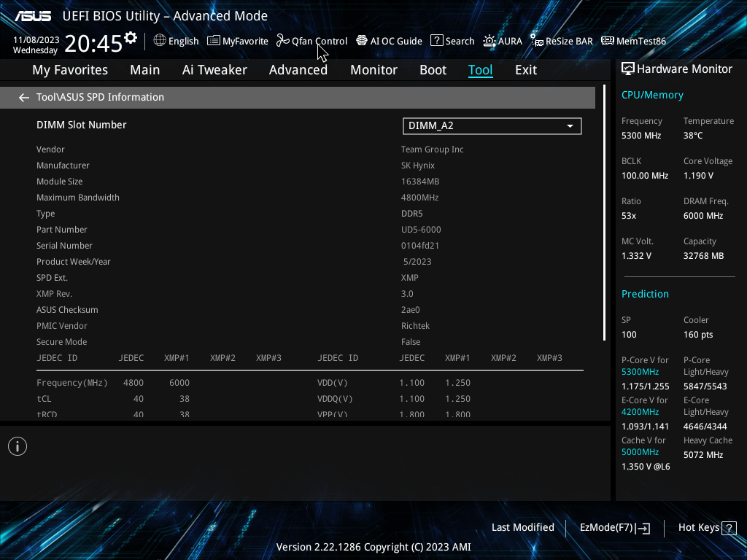Select the Tool tab

[480, 70]
